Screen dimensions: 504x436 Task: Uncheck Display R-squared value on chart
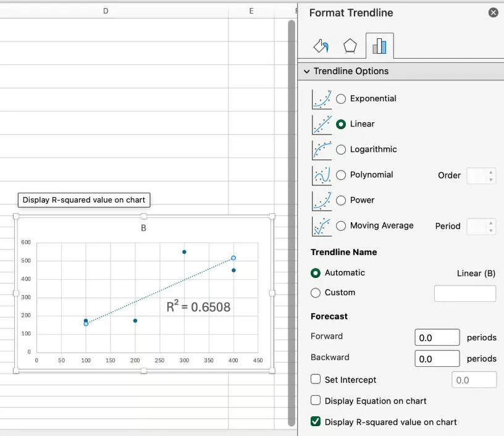pos(316,422)
